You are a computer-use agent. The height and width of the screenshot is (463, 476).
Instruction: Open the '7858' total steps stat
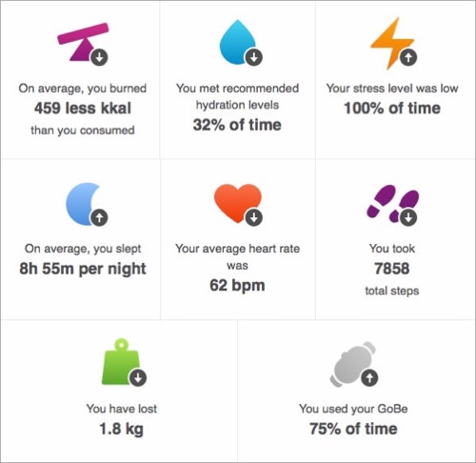point(392,269)
